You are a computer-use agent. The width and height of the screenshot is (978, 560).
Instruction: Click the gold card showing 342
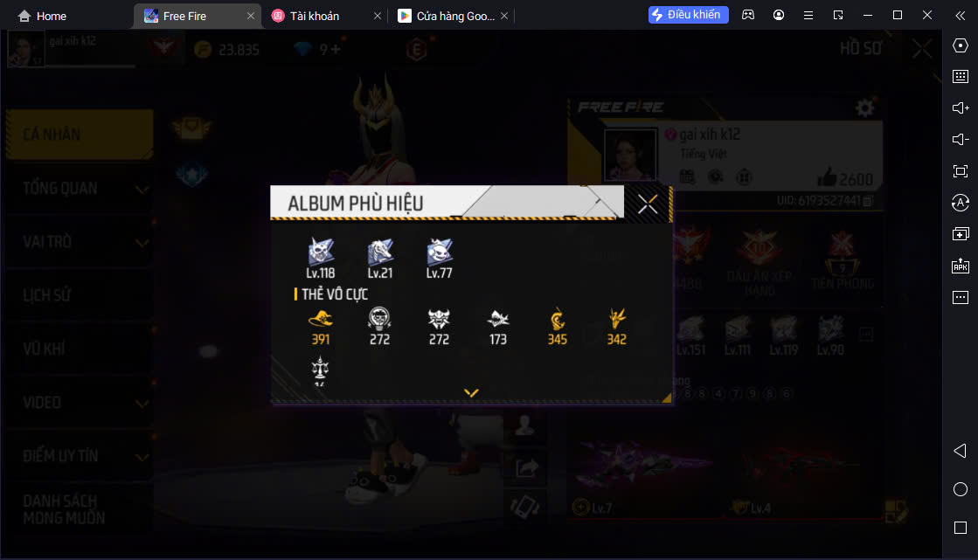617,326
